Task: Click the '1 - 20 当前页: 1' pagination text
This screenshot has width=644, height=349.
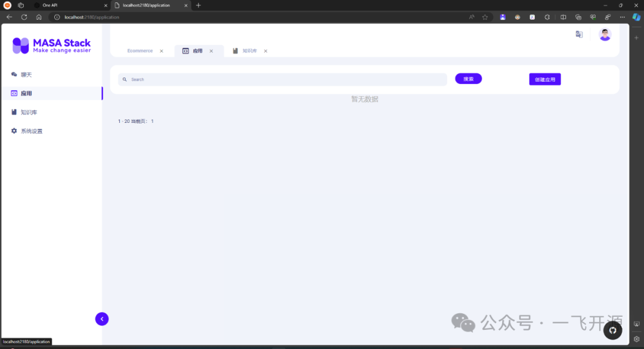Action: [x=135, y=121]
